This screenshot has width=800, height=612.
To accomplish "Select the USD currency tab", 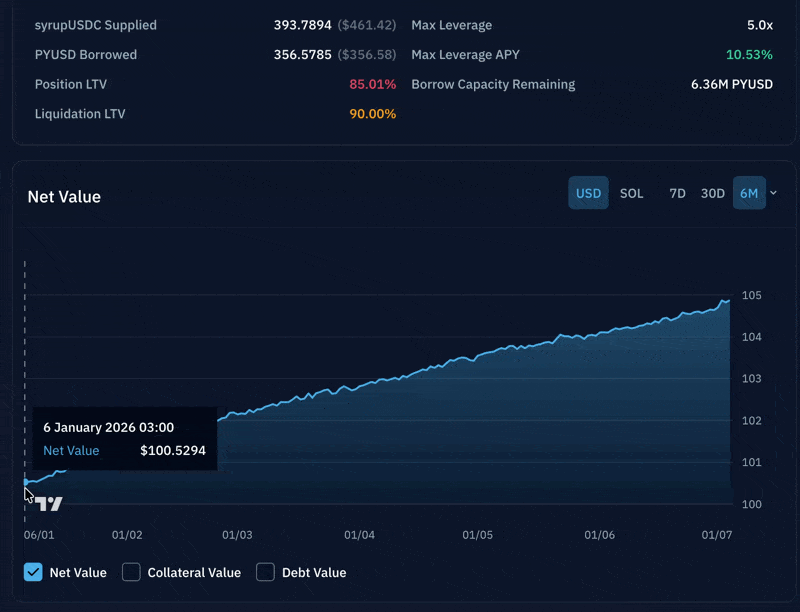I will tap(588, 193).
